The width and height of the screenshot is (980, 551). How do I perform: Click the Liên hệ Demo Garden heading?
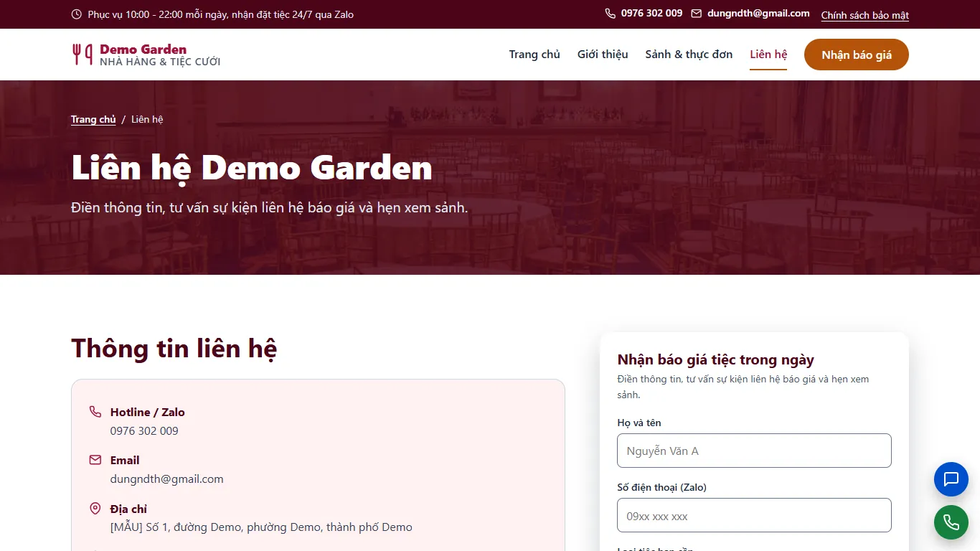click(252, 168)
